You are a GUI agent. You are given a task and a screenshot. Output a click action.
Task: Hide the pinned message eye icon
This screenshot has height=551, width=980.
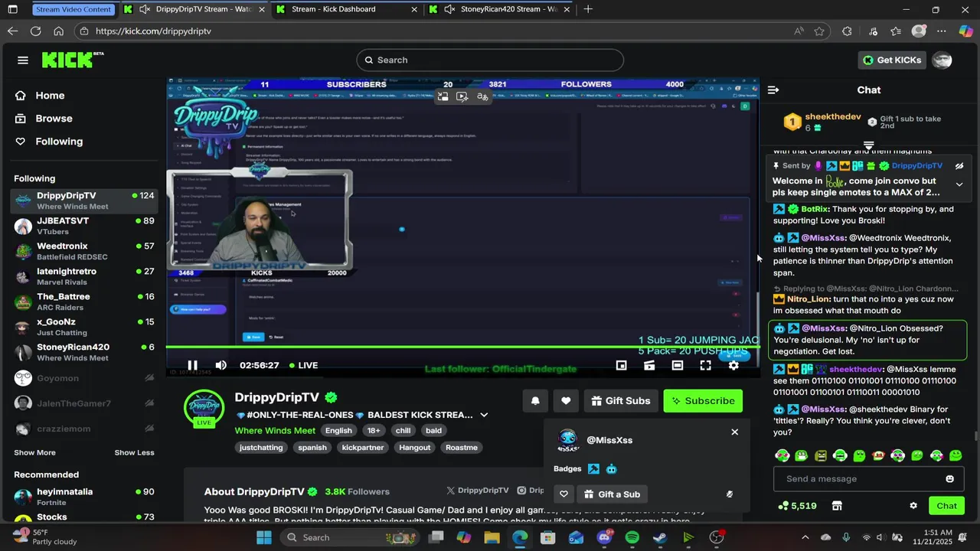tap(959, 166)
